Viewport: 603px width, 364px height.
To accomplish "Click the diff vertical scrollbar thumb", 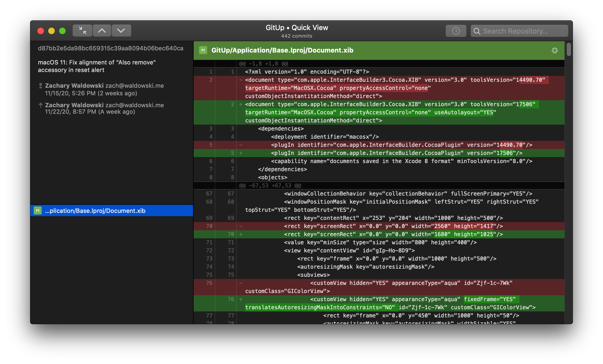I will 569,49.
